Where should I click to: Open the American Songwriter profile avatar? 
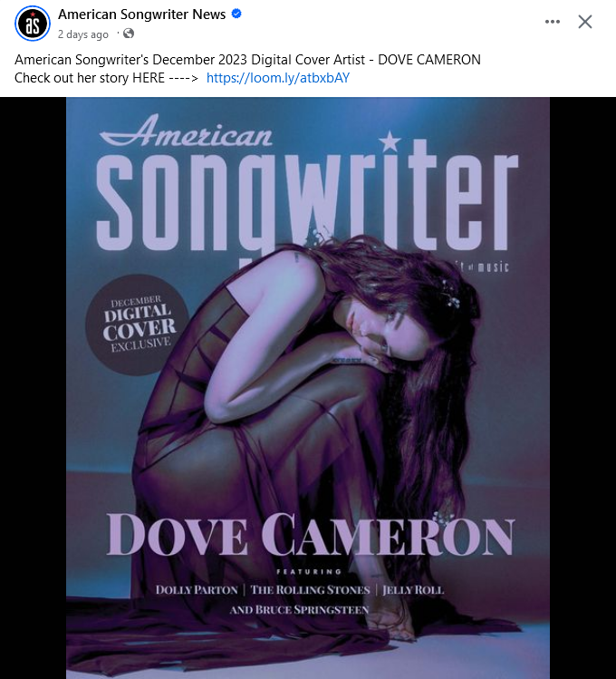[33, 24]
